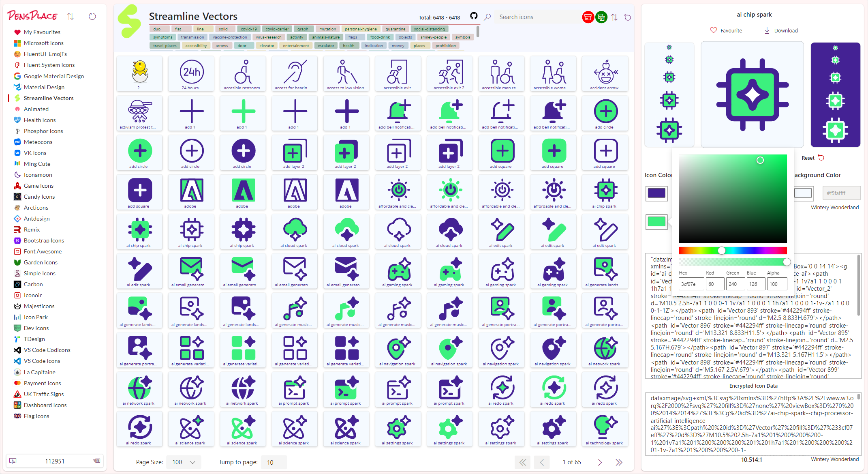Pick the 'activism protest' tank icon
868x474 pixels.
click(x=139, y=114)
